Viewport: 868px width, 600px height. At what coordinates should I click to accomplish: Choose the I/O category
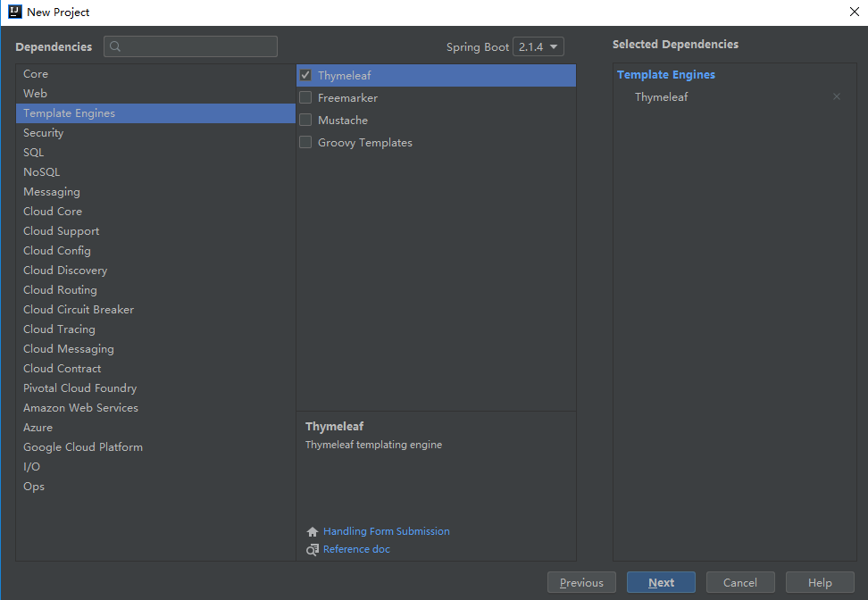[x=155, y=467]
